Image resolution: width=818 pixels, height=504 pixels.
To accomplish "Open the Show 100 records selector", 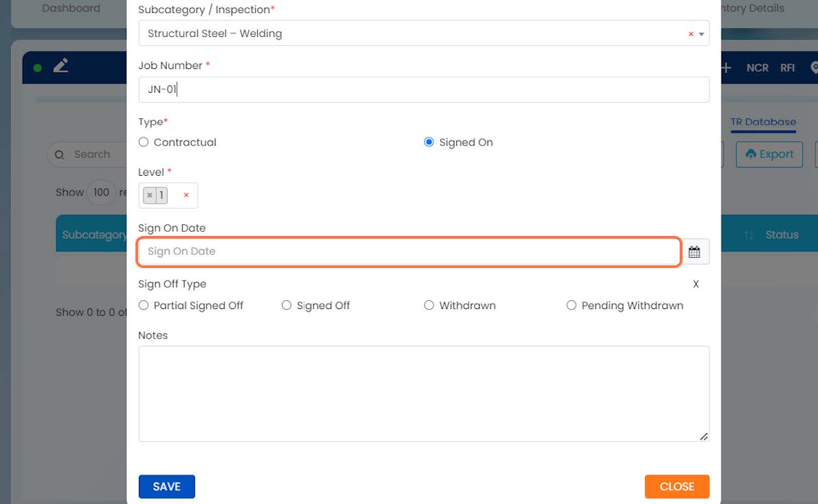I will tap(101, 192).
